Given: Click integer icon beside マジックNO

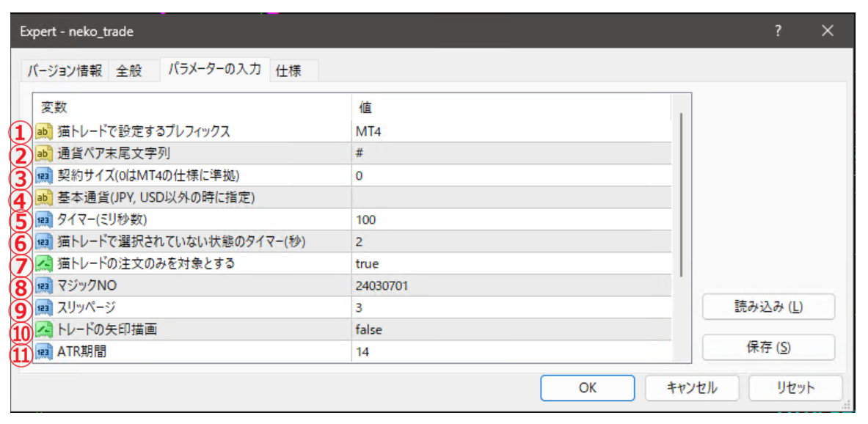Looking at the screenshot, I should click(43, 286).
